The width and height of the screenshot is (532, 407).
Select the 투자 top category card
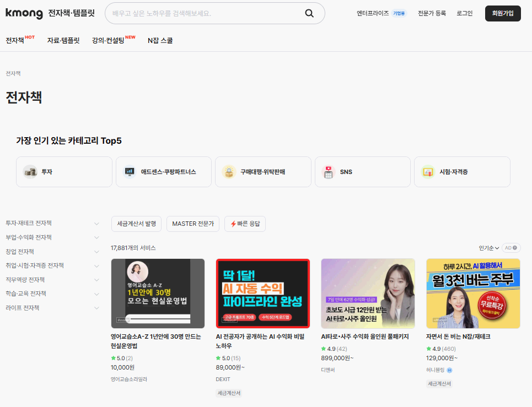[64, 172]
